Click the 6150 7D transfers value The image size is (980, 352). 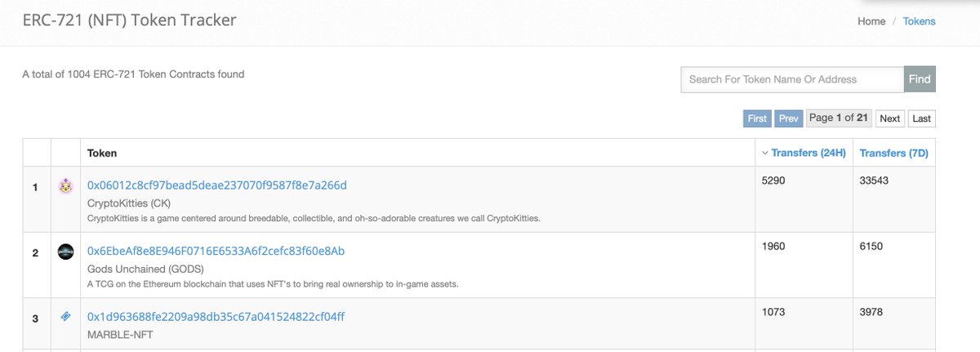coord(872,246)
